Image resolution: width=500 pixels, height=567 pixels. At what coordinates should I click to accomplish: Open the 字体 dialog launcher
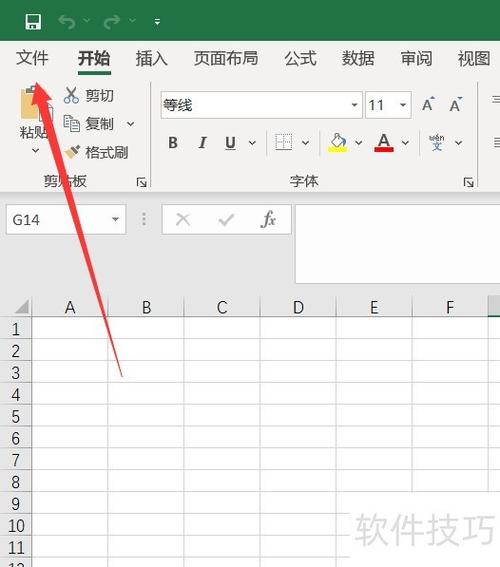pyautogui.click(x=469, y=182)
